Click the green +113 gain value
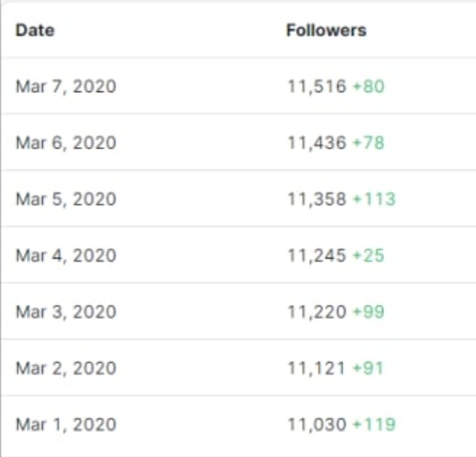476x457 pixels. pos(374,200)
